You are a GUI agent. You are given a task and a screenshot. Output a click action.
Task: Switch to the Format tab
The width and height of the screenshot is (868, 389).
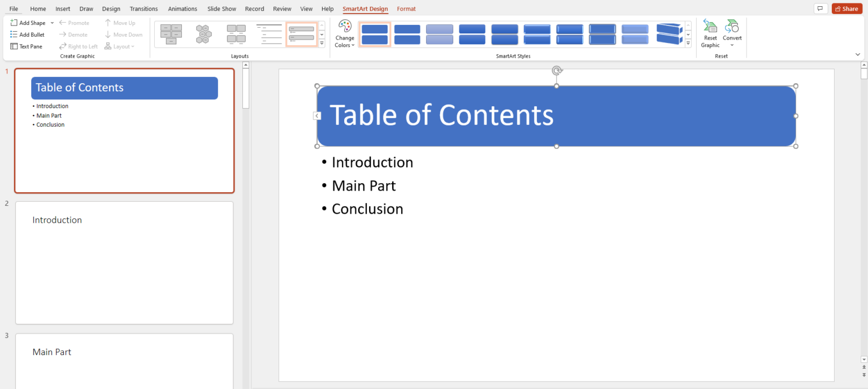coord(406,8)
